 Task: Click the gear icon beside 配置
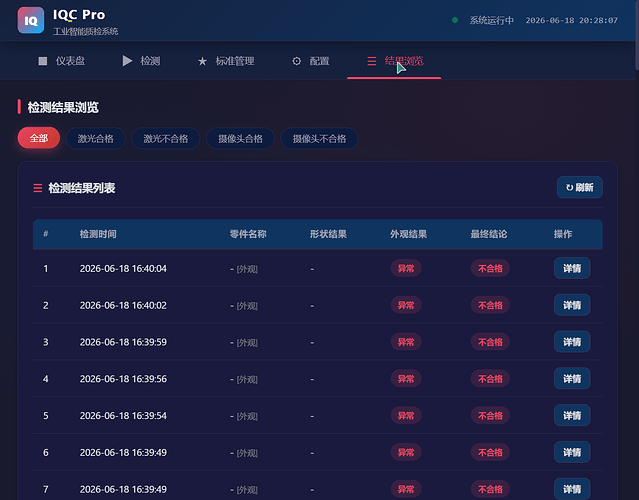pos(297,61)
